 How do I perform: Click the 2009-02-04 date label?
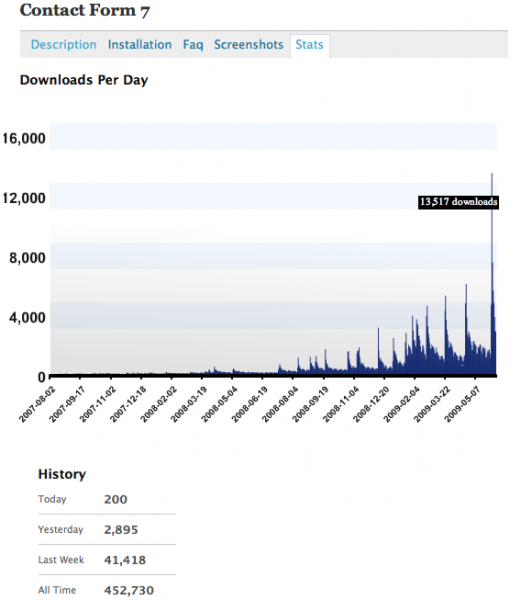pos(402,404)
